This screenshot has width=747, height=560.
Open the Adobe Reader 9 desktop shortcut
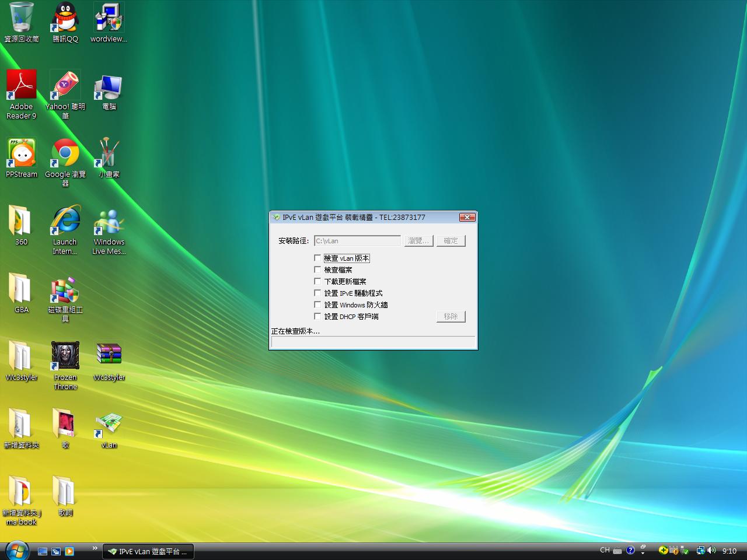(22, 86)
